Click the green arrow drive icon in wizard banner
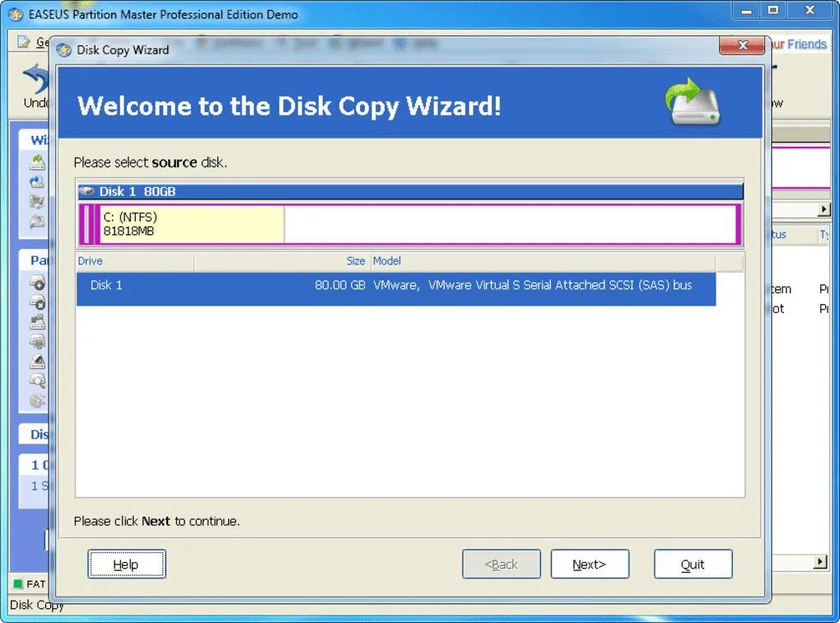Screen dimensions: 840x623 693,101
